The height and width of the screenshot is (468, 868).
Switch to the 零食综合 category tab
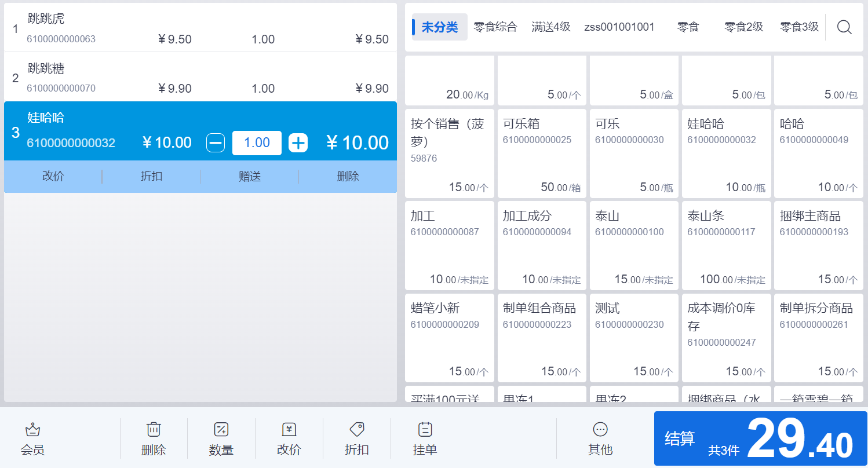coord(495,27)
